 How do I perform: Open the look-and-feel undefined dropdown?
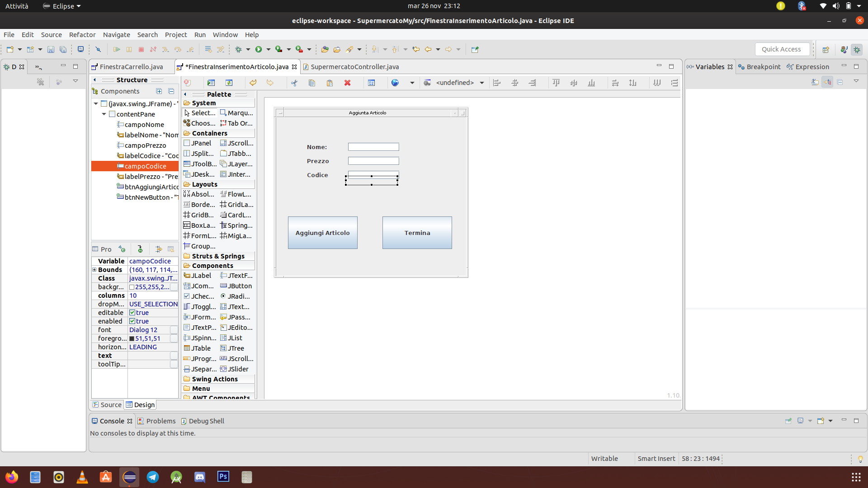482,83
